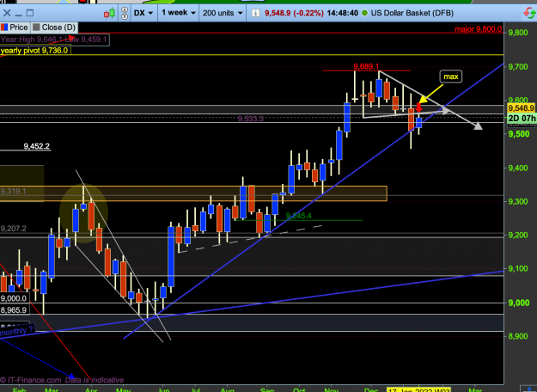
Task: Close the chart with the X icon
Action: (7, 13)
